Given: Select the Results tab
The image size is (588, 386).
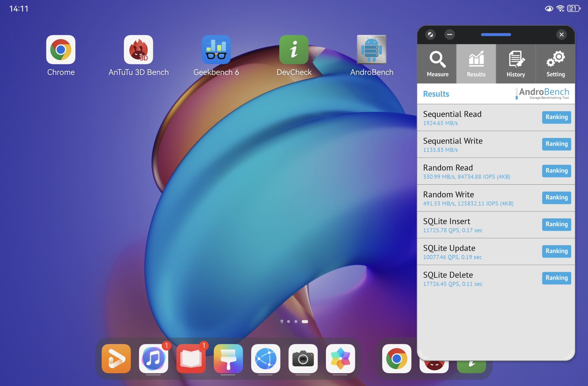Looking at the screenshot, I should [476, 64].
